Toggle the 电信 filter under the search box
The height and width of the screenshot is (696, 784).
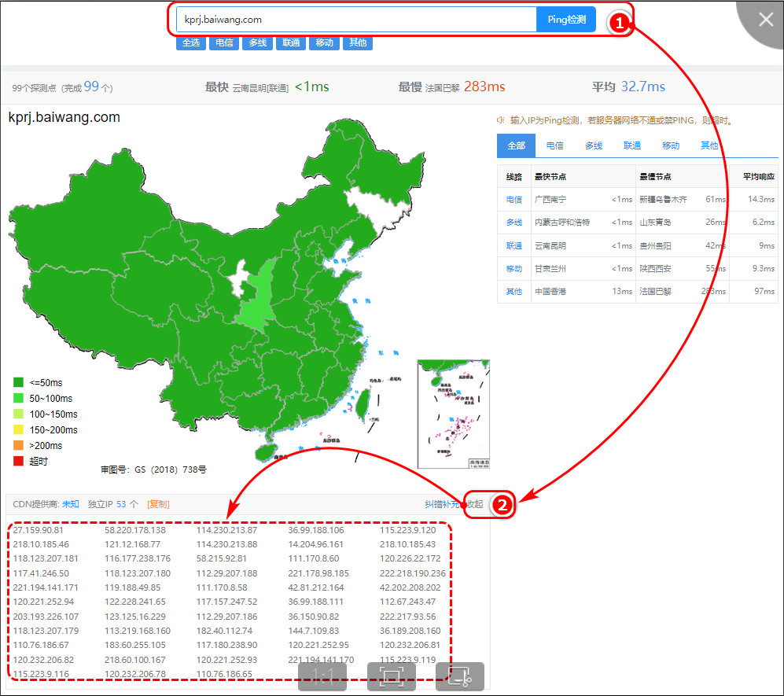coord(224,42)
